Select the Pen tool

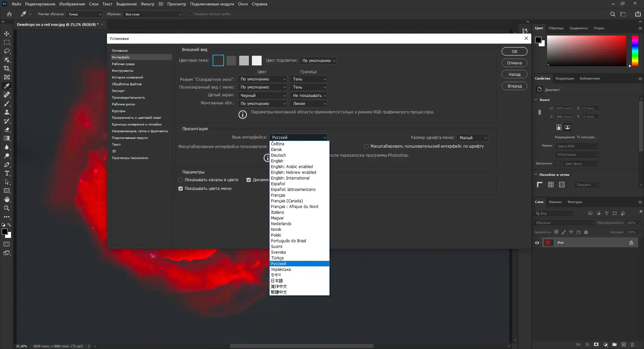click(7, 164)
